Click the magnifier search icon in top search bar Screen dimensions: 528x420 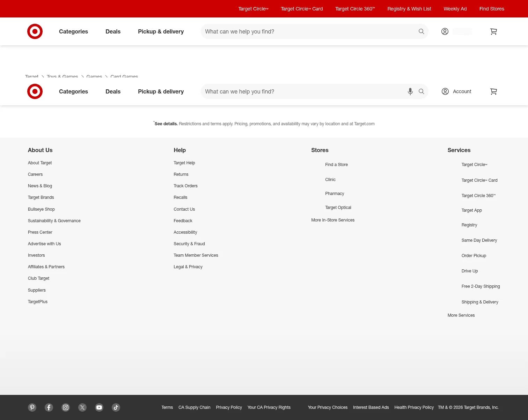pos(421,31)
